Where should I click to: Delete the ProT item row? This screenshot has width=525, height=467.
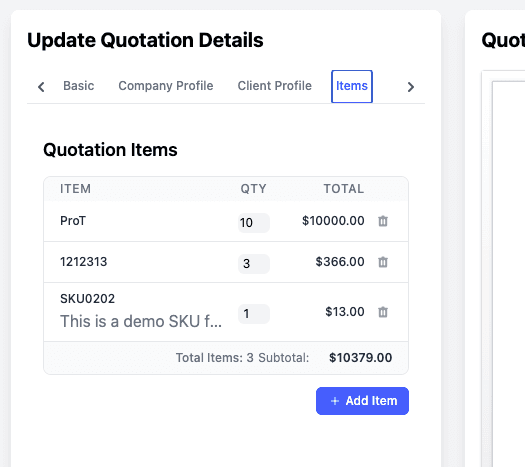[383, 221]
